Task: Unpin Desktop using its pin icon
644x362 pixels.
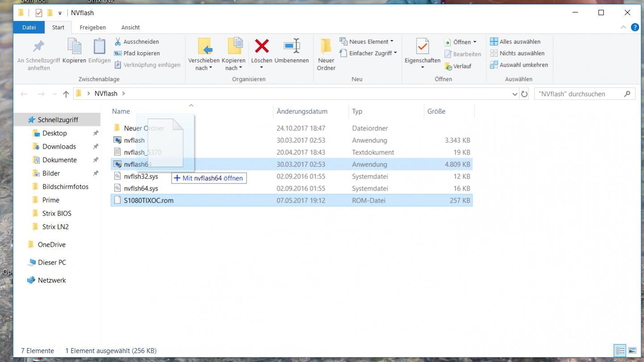Action: pos(95,133)
